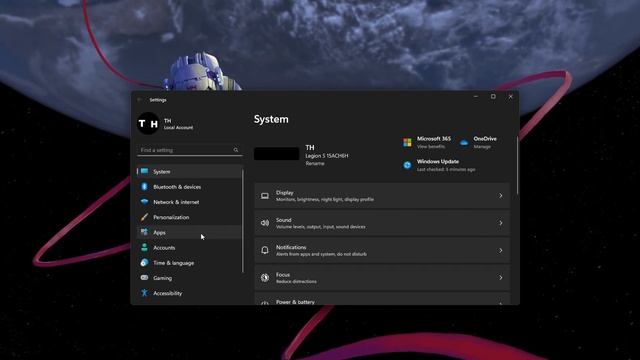Click the Time & language globe icon

[144, 262]
